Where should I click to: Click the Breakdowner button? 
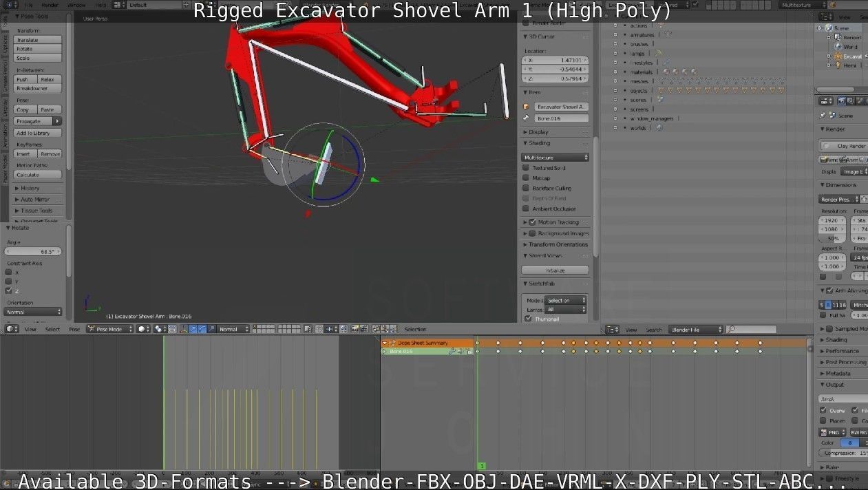pos(38,88)
